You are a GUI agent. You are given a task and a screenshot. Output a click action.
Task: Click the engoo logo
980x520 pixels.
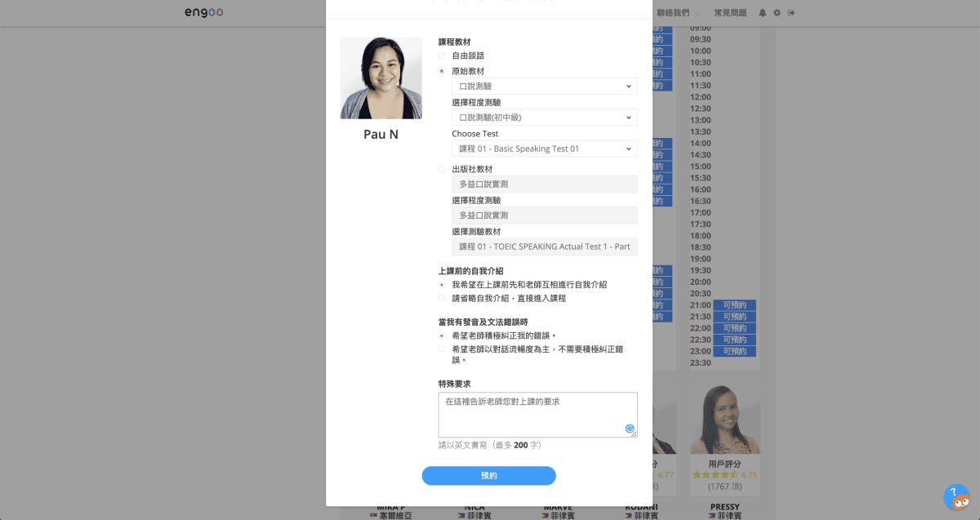pos(203,12)
